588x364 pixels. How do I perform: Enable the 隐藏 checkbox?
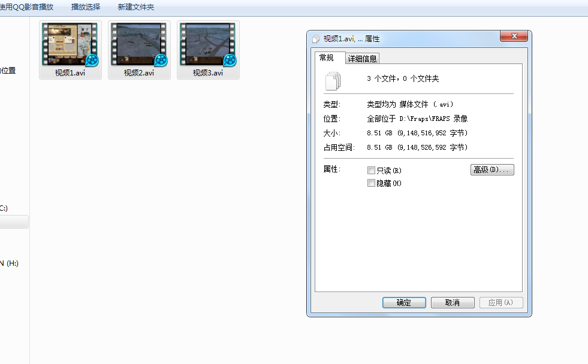point(371,183)
